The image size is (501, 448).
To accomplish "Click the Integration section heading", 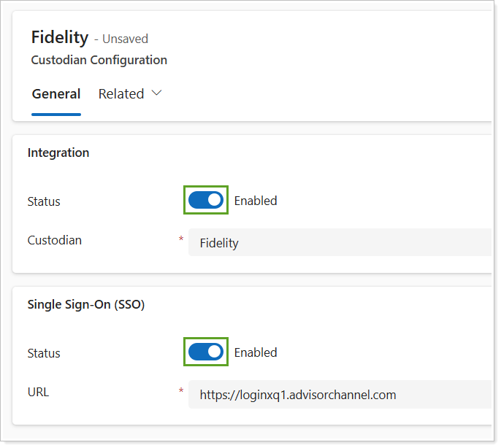I will (58, 153).
